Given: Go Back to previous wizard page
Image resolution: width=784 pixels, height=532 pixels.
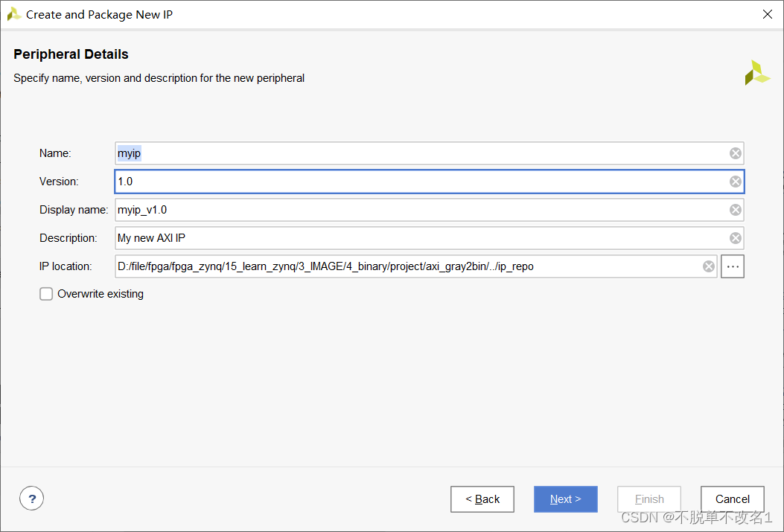Looking at the screenshot, I should (482, 499).
